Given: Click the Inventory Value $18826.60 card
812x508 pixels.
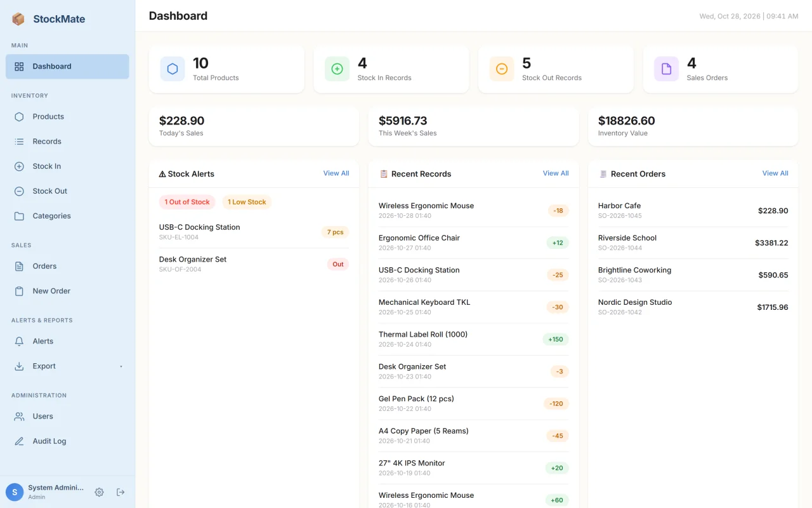Looking at the screenshot, I should pos(693,126).
